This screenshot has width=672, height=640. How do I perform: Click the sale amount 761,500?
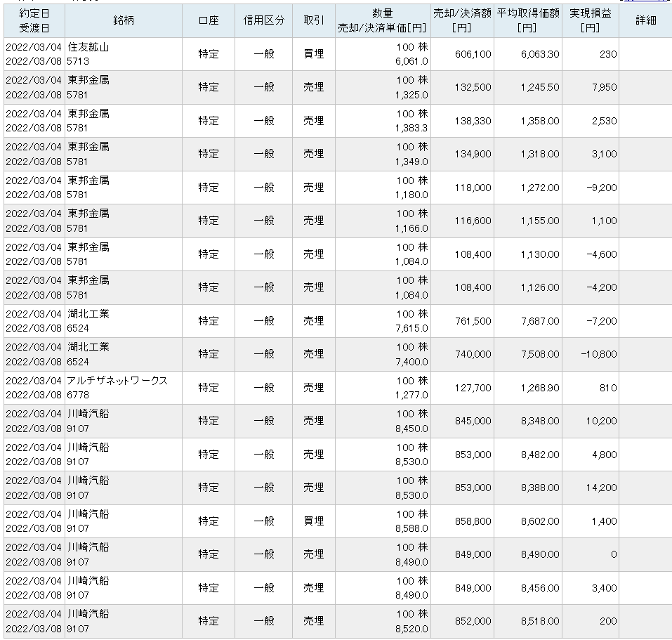coord(473,321)
